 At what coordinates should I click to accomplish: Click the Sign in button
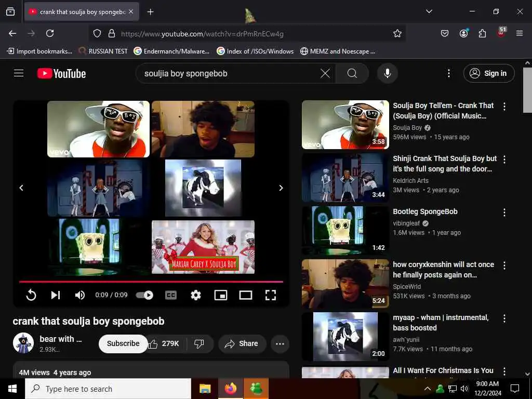pyautogui.click(x=489, y=73)
